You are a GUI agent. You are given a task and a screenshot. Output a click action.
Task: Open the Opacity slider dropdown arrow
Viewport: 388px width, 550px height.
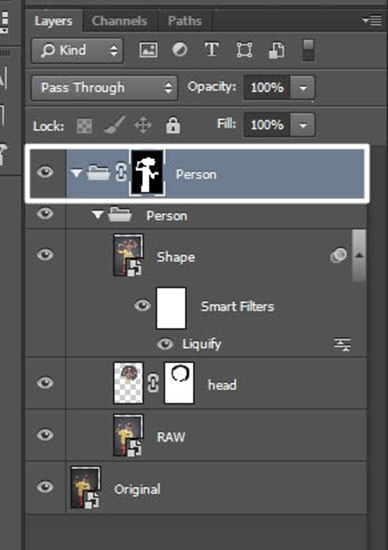point(303,87)
